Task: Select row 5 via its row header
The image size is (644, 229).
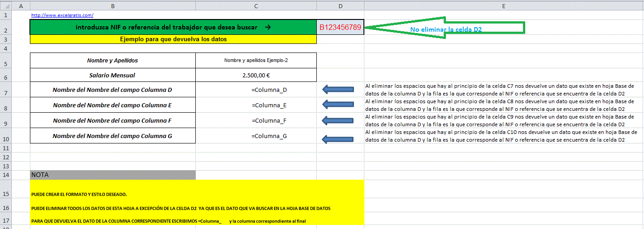Action: tap(7, 60)
